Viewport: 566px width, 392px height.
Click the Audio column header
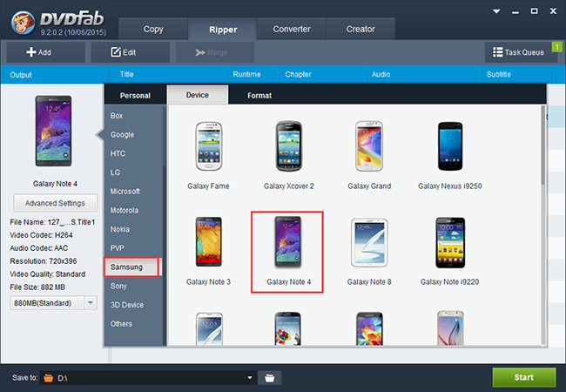[381, 74]
